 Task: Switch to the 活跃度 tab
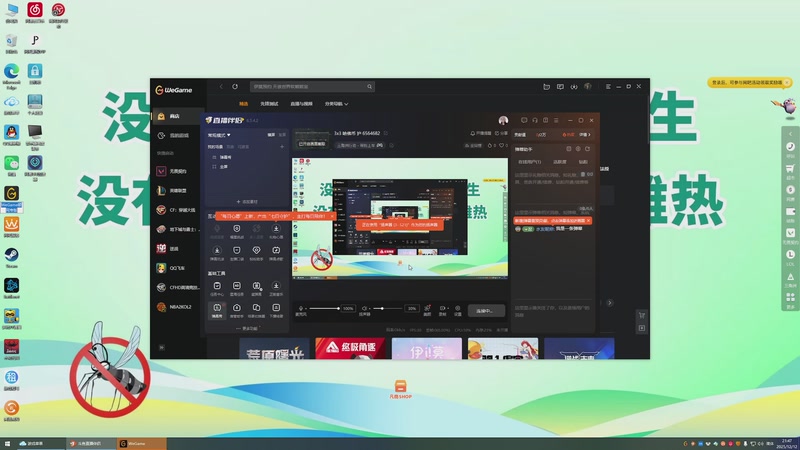coord(560,162)
